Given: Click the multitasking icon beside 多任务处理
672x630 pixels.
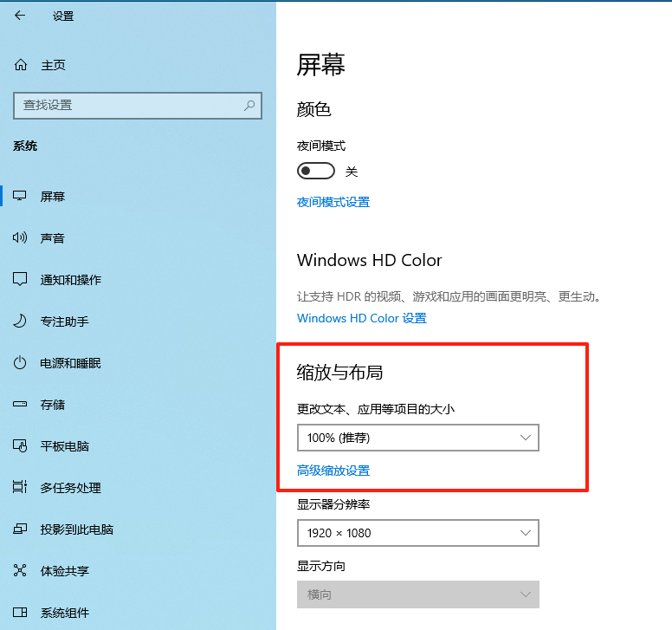Looking at the screenshot, I should pyautogui.click(x=20, y=487).
